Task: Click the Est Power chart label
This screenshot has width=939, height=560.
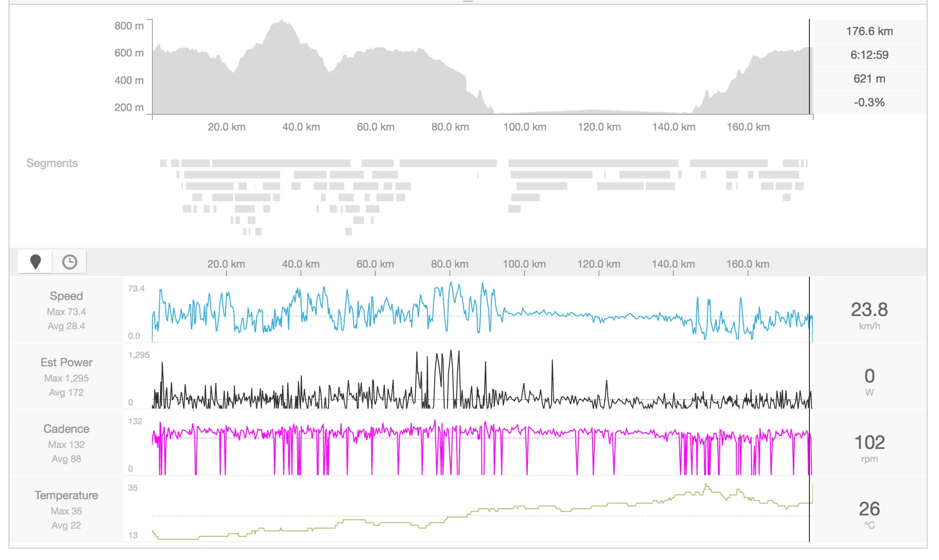Action: click(x=66, y=363)
